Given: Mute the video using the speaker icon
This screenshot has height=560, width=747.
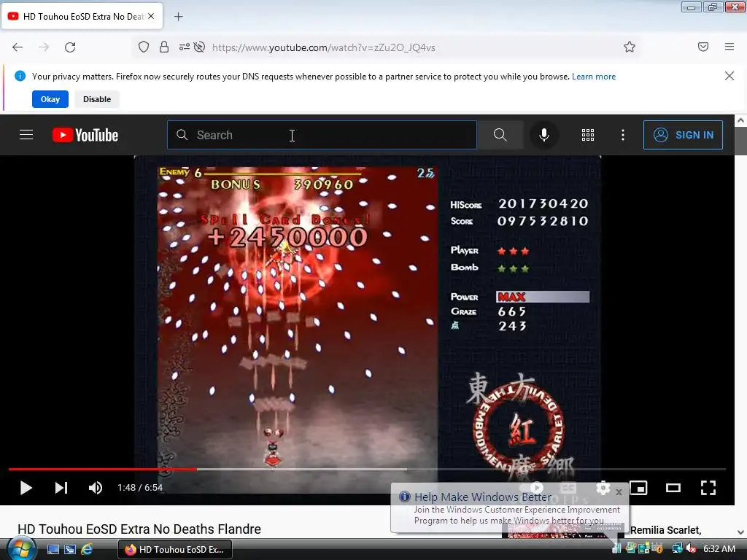Looking at the screenshot, I should pyautogui.click(x=96, y=488).
